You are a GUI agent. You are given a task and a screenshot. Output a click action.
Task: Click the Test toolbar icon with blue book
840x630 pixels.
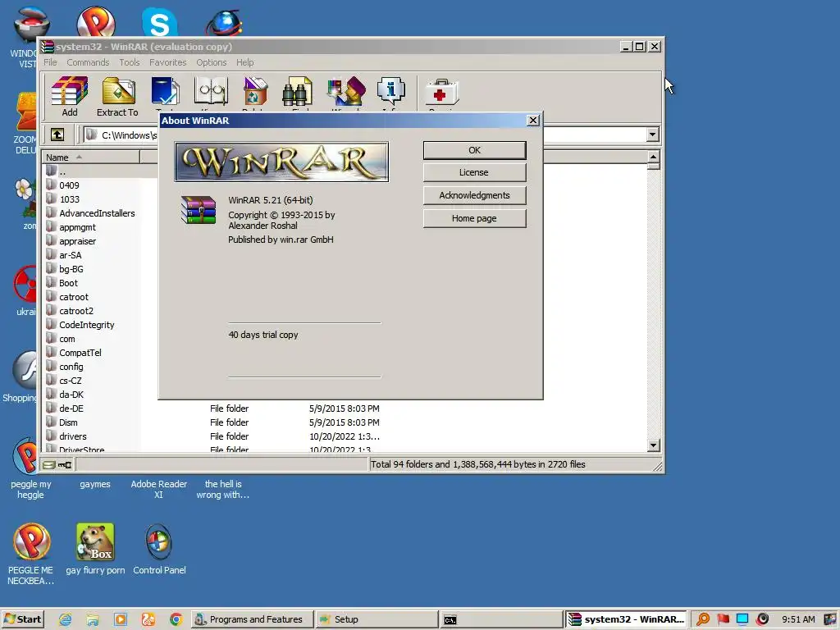coord(165,92)
